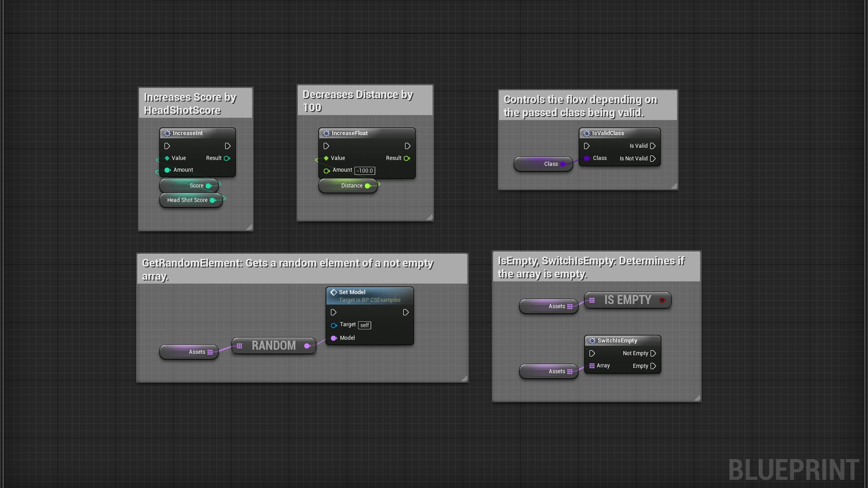Viewport: 868px width, 488px height.
Task: Click the array grid icon on the IS EMPTY node
Action: (x=592, y=300)
